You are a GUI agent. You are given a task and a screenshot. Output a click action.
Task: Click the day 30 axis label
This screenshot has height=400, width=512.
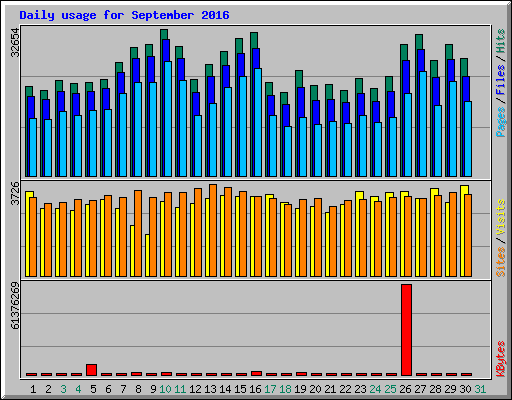[465, 389]
